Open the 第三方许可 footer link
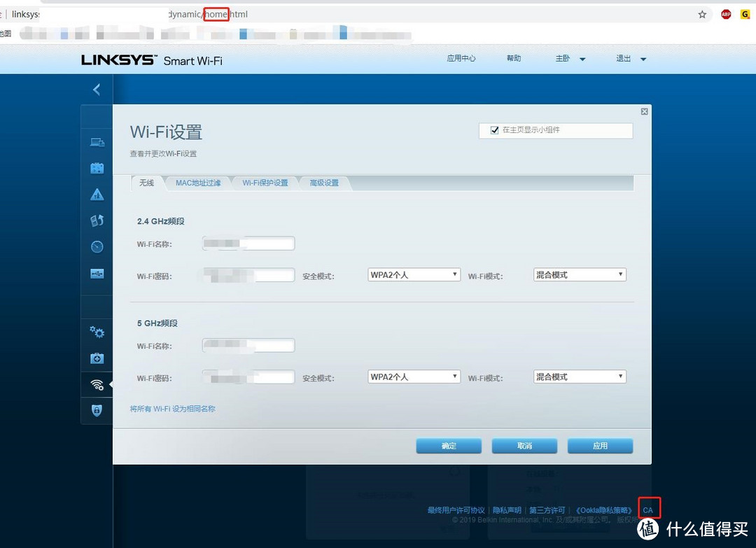Image resolution: width=756 pixels, height=548 pixels. coord(547,510)
